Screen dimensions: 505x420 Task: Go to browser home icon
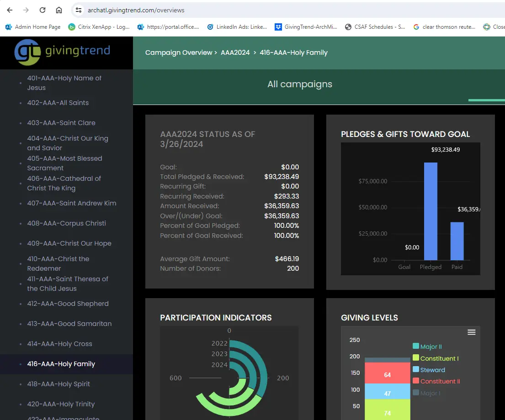click(x=59, y=10)
